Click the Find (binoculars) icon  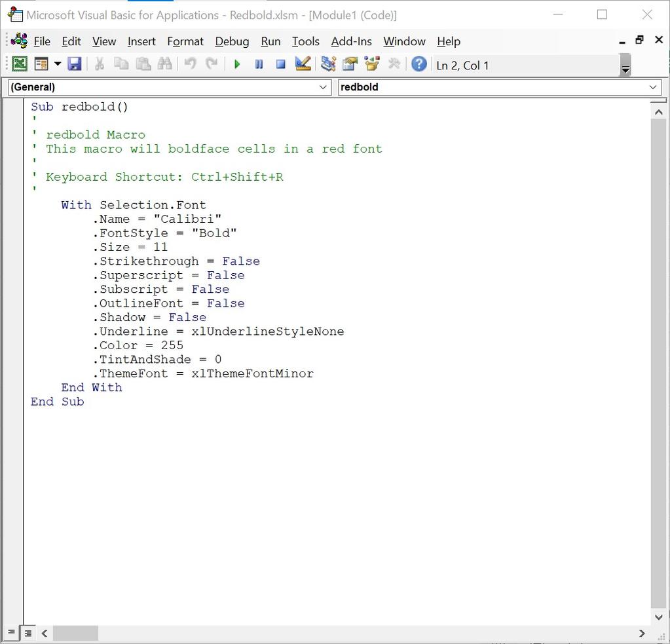[164, 64]
